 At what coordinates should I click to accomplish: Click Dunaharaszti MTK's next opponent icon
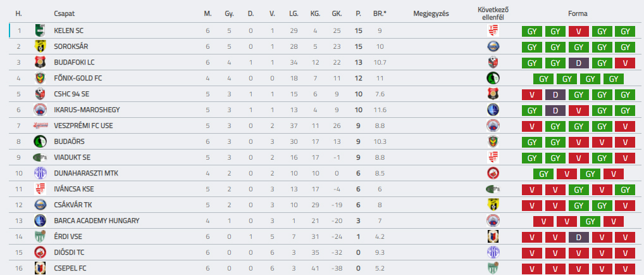[x=493, y=173]
